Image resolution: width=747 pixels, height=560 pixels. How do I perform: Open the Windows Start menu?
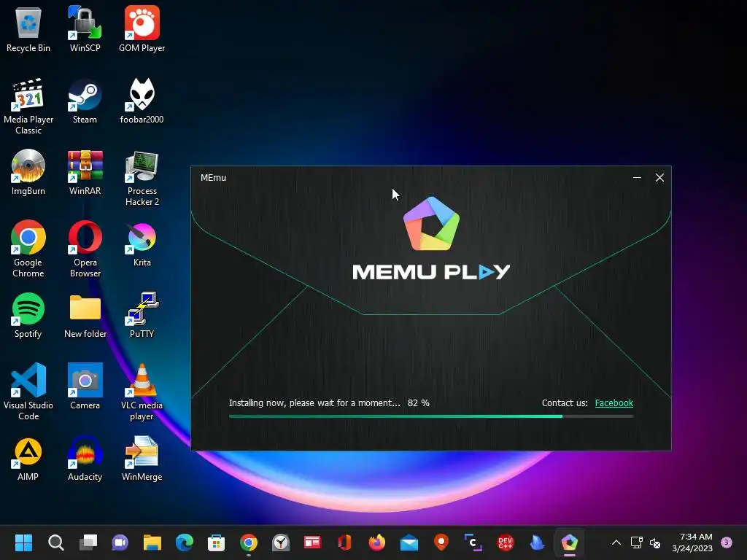23,542
